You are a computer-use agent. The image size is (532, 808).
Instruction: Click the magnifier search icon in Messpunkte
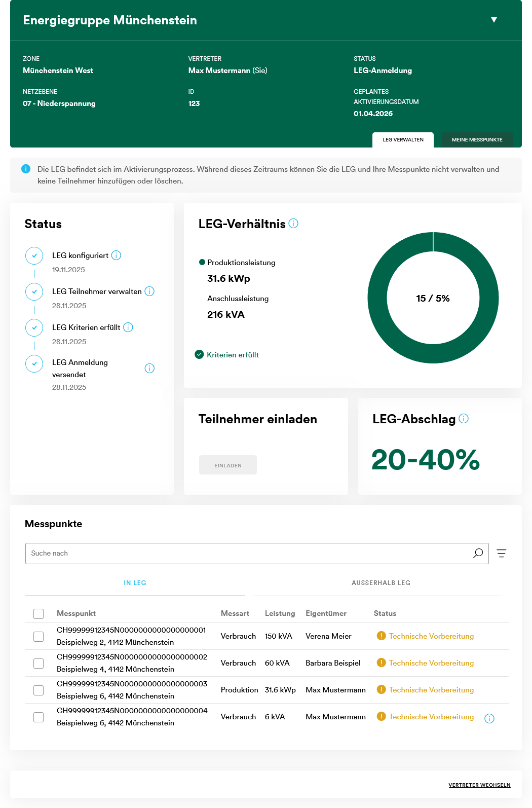pos(478,554)
